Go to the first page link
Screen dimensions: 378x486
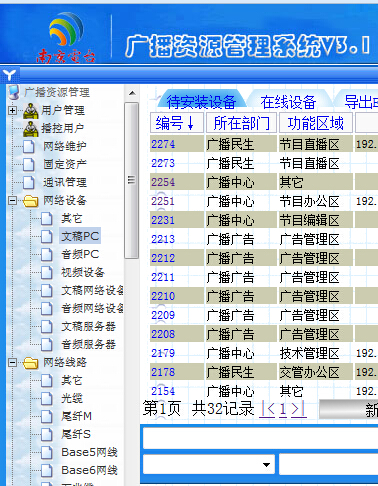[267, 409]
